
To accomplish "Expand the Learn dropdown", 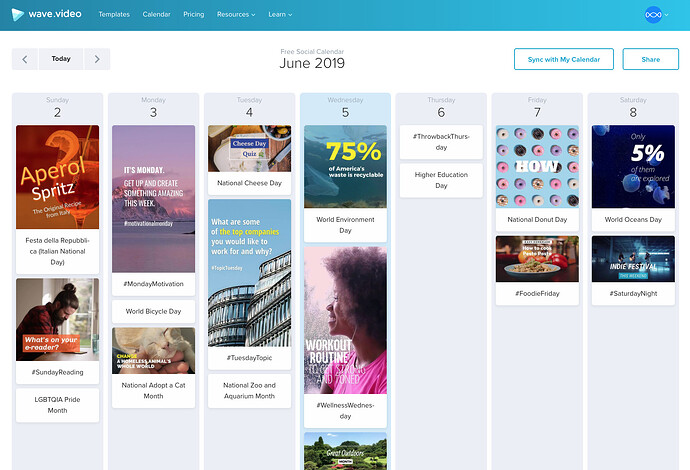I will 280,15.
